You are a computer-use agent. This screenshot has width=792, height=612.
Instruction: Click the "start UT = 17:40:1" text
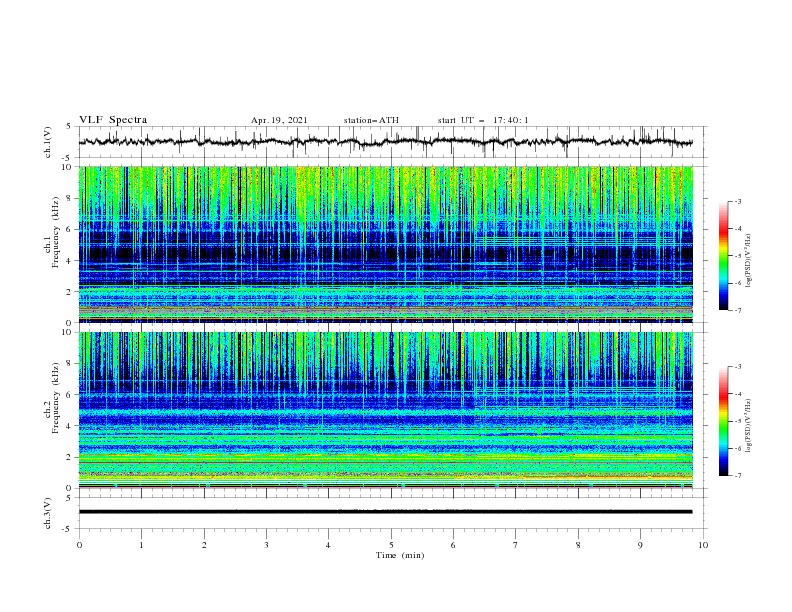tap(483, 120)
